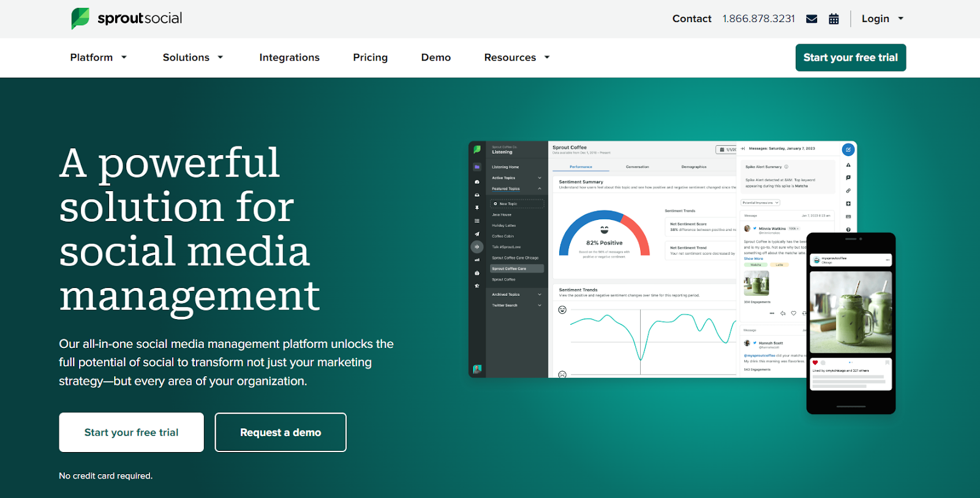
Task: Click the user avatar at sidebar bottom
Action: tap(477, 369)
